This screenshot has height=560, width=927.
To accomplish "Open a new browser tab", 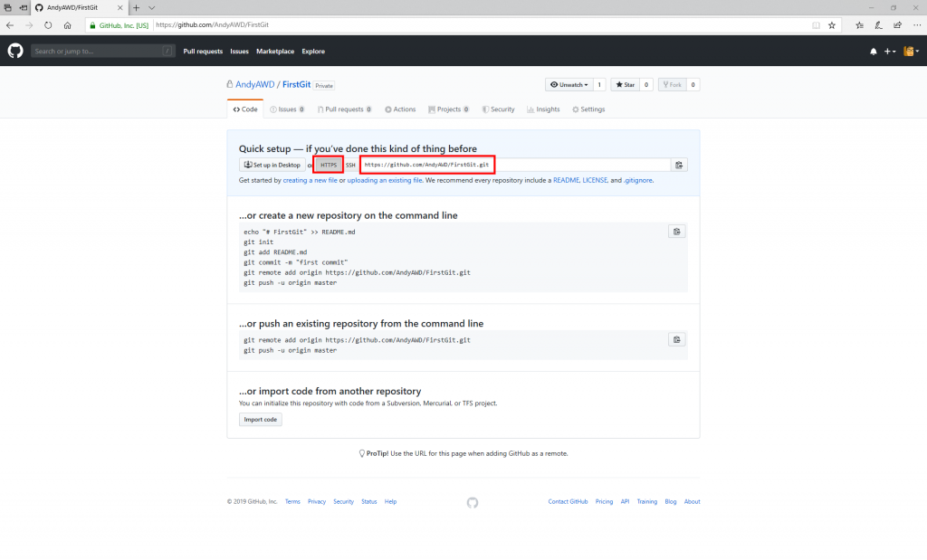I will 136,7.
